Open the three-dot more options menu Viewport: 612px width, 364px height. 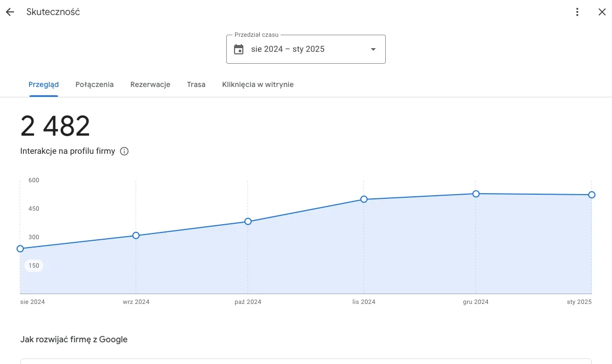577,12
